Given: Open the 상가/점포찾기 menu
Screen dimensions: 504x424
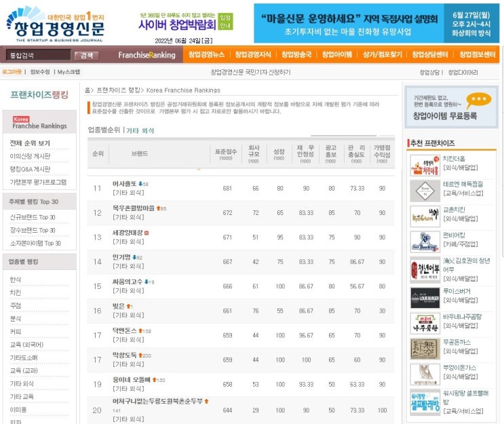Looking at the screenshot, I should pyautogui.click(x=382, y=54).
